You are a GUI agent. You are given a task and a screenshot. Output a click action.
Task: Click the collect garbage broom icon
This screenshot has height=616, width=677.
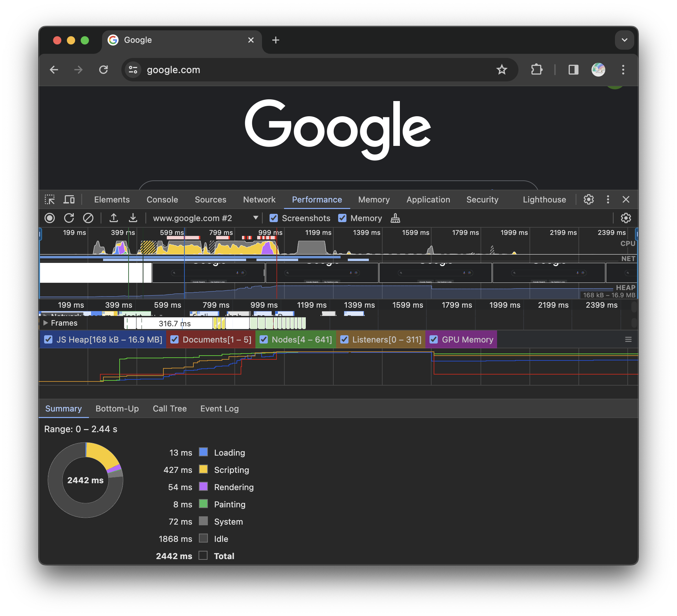(x=395, y=218)
